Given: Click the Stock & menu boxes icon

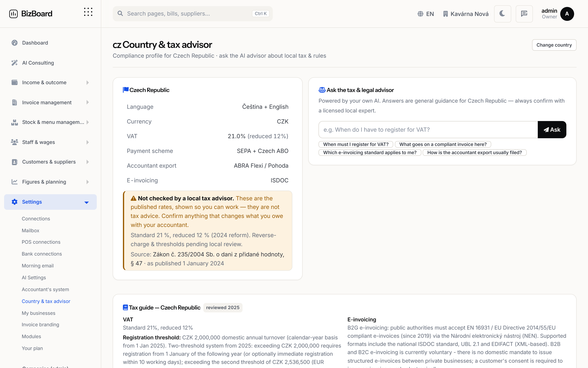Looking at the screenshot, I should pyautogui.click(x=14, y=122).
